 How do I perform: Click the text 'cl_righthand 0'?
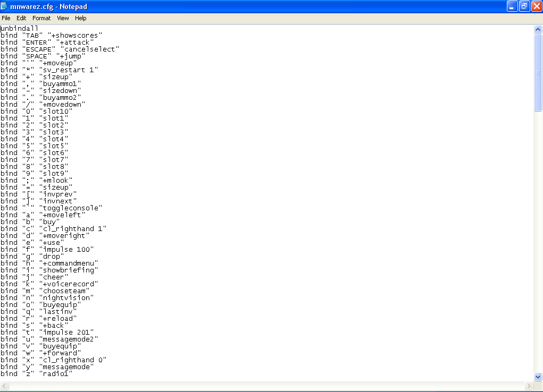pos(73,361)
